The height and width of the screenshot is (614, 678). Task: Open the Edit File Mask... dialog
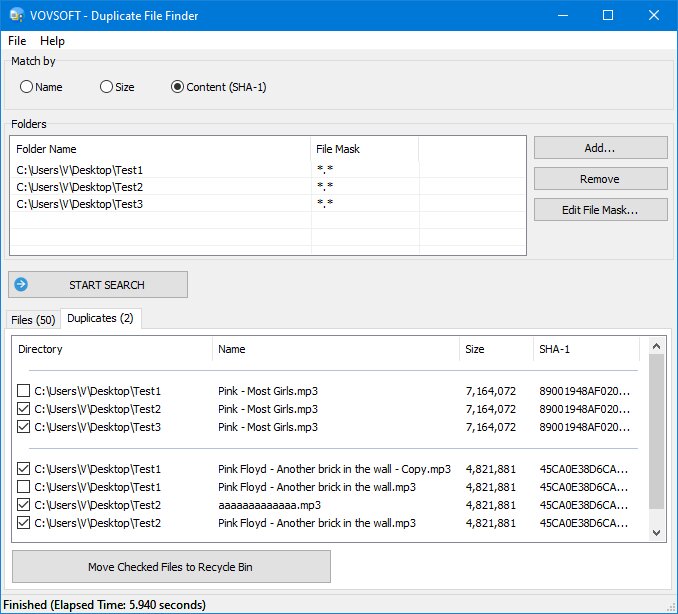(600, 210)
